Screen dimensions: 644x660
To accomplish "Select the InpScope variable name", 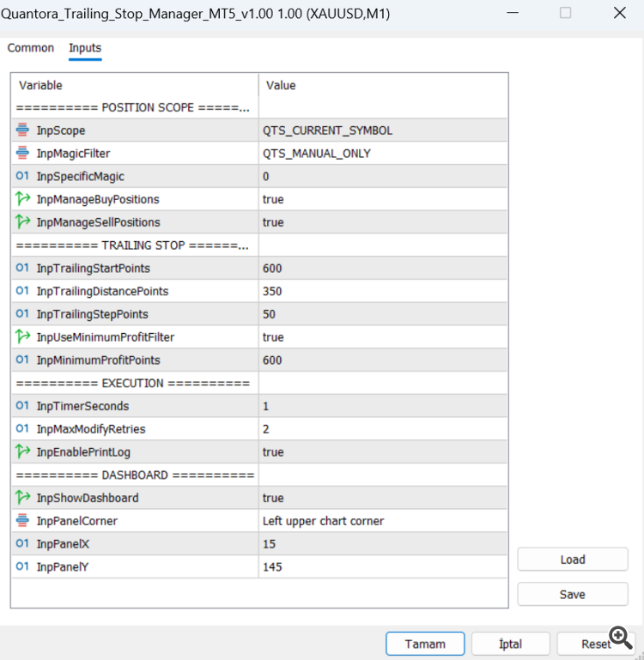I will click(61, 130).
